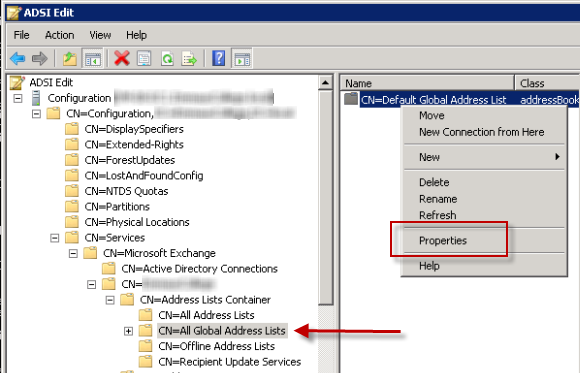
Task: Open the Properties toolbar icon
Action: coord(144,58)
